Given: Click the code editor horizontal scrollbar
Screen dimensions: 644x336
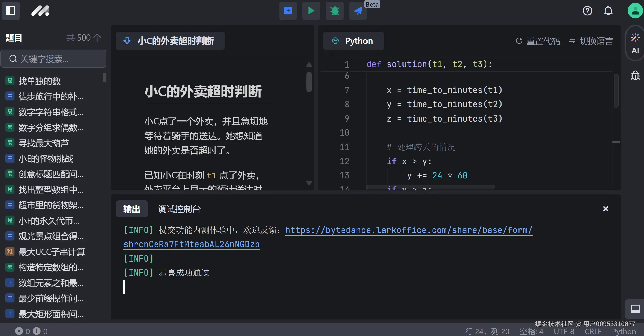Looking at the screenshot, I should (x=430, y=187).
